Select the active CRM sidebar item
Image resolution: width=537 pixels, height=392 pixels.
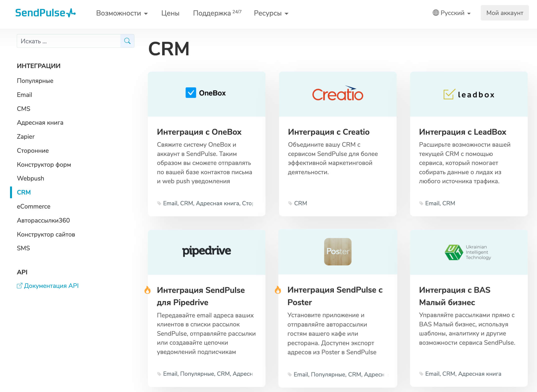pyautogui.click(x=24, y=192)
